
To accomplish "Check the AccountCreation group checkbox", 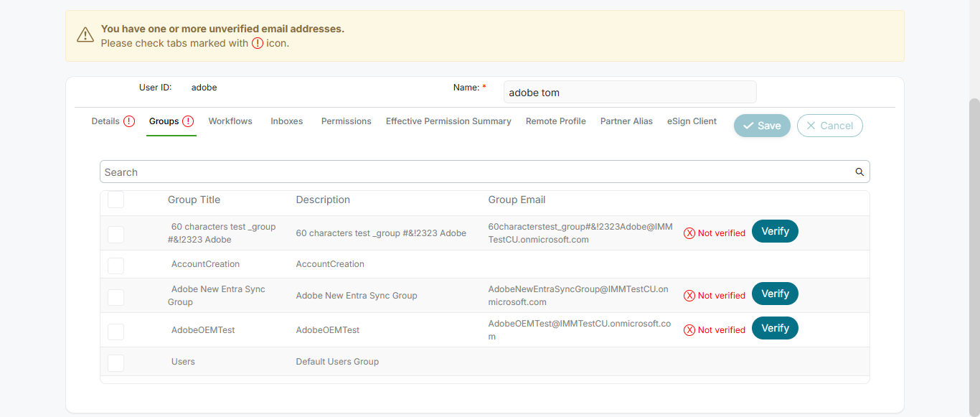I will [x=116, y=266].
